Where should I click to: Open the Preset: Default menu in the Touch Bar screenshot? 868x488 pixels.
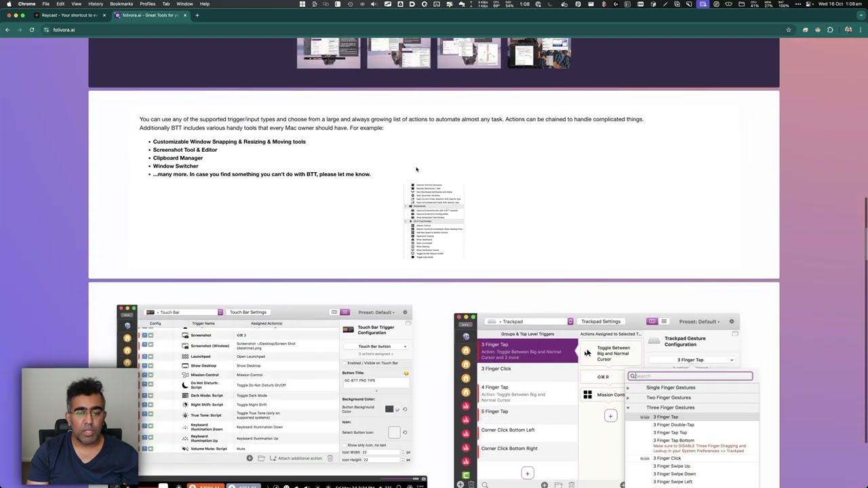coord(376,312)
